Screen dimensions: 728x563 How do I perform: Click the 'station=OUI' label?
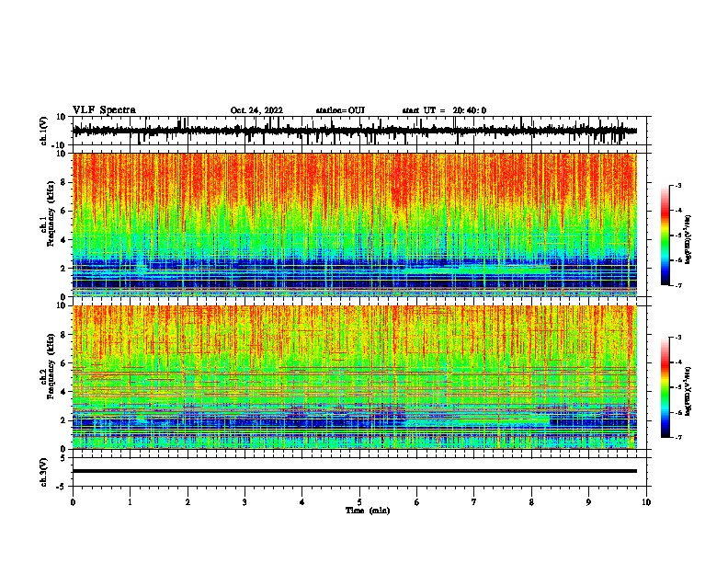pyautogui.click(x=340, y=110)
